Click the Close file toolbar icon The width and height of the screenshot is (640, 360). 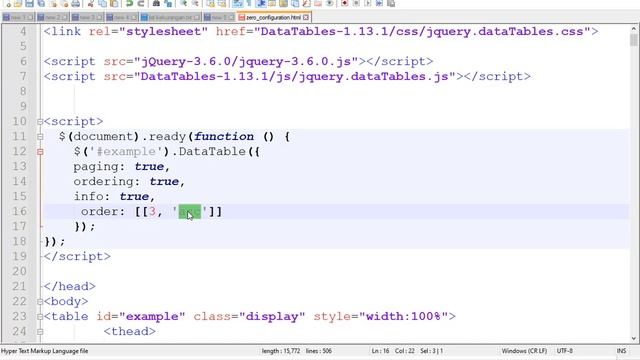pos(53,4)
